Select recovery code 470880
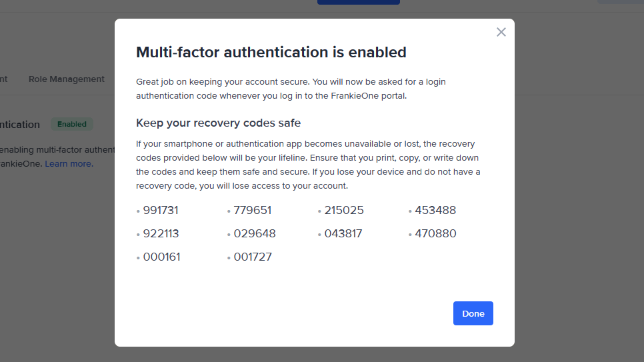The width and height of the screenshot is (644, 362). coord(435,233)
